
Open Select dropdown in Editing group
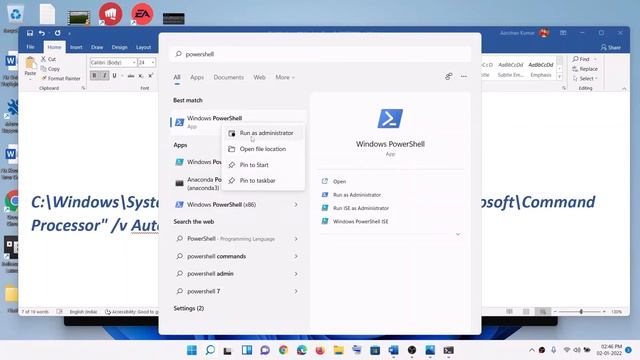click(x=585, y=78)
